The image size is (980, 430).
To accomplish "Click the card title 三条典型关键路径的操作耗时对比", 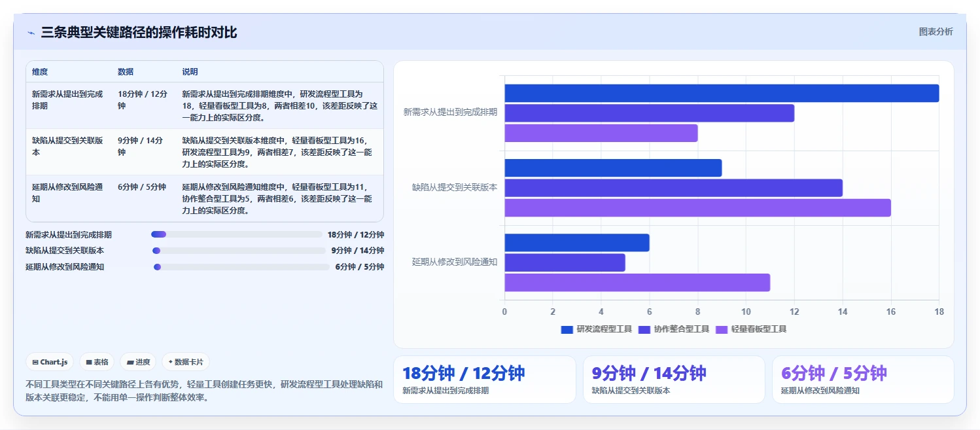I will point(139,32).
